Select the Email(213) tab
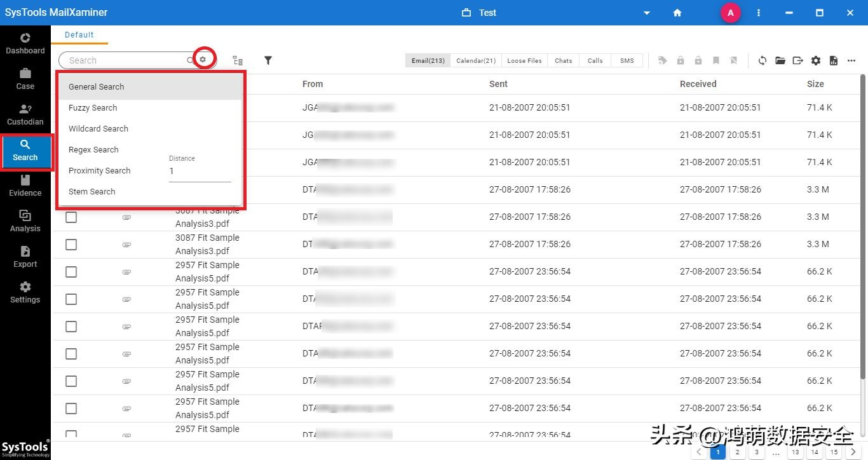 tap(428, 60)
